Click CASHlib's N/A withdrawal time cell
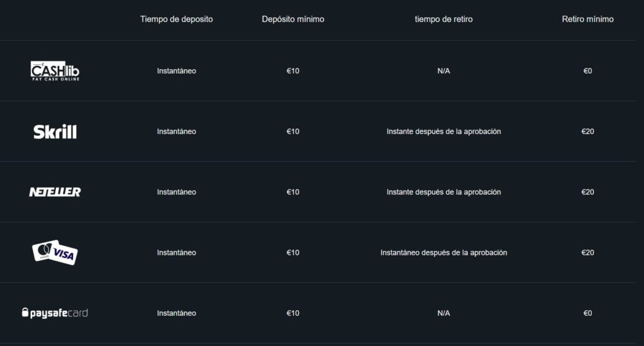This screenshot has width=644, height=346. pyautogui.click(x=443, y=71)
